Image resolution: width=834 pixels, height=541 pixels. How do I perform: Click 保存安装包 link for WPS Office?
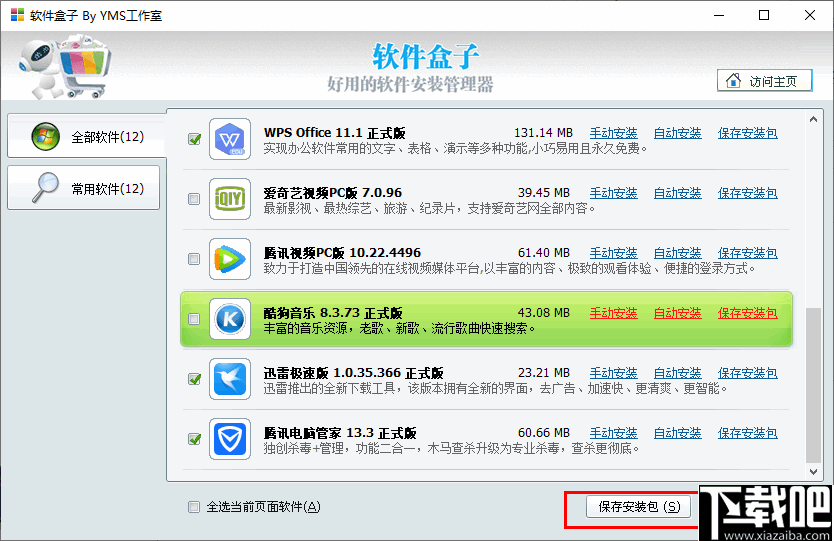tap(747, 133)
